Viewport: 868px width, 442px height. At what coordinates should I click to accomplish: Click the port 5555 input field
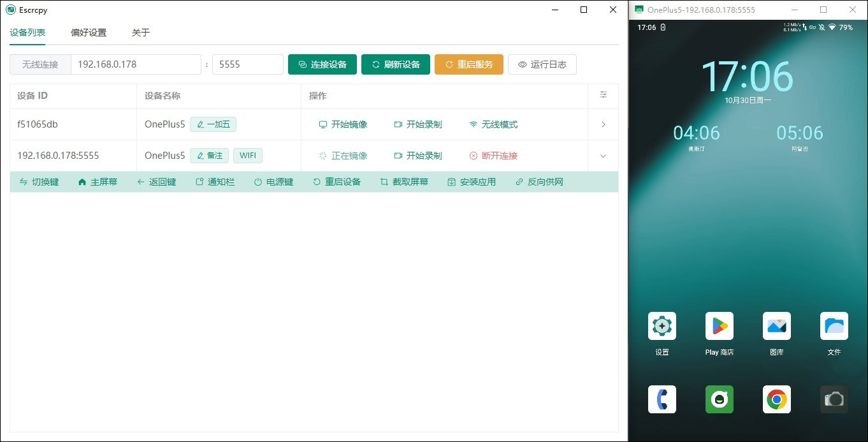[247, 64]
